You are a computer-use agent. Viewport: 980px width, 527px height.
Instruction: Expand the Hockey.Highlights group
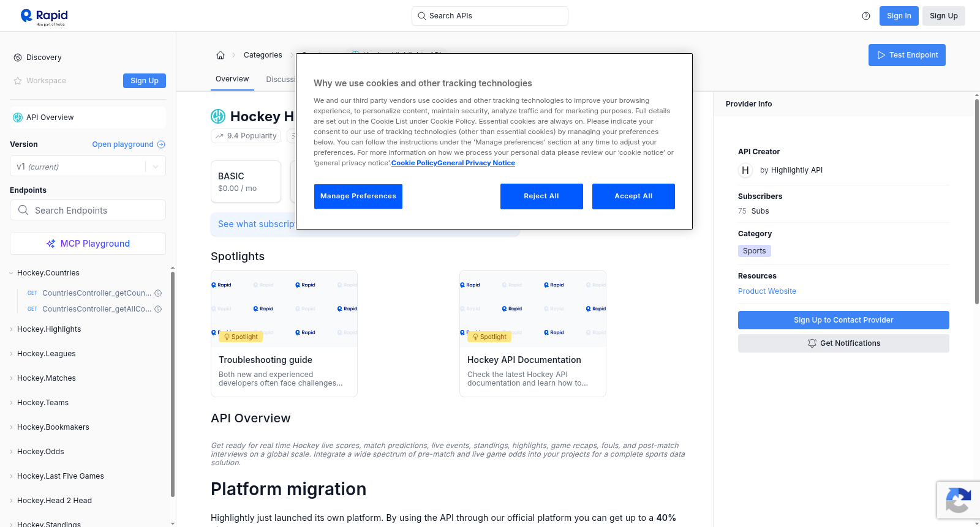[12, 329]
